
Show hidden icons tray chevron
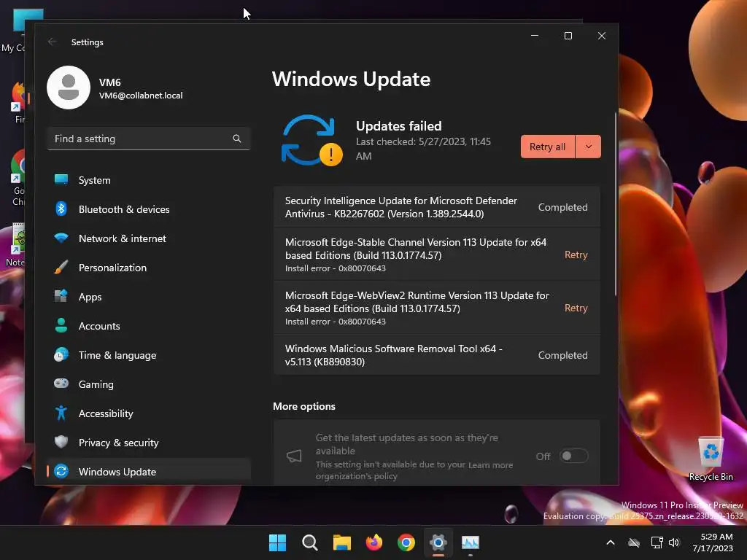611,542
